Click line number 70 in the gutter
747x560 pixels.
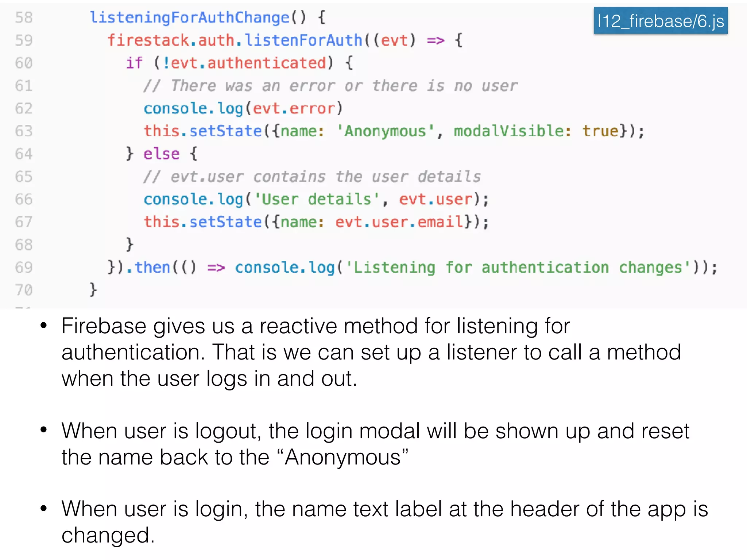[24, 290]
